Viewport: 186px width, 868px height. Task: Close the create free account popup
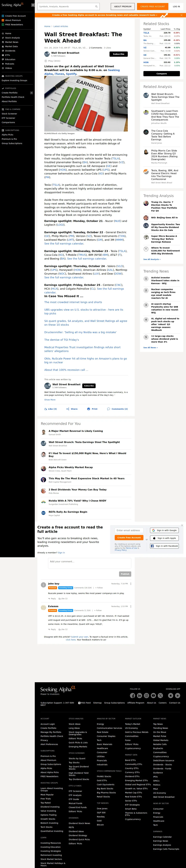(x=182, y=525)
